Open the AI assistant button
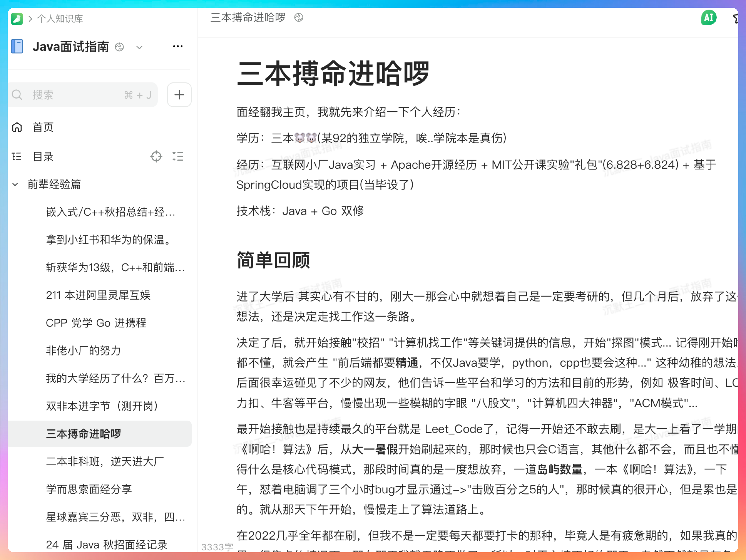Screen dimensions: 746x560 [x=708, y=18]
